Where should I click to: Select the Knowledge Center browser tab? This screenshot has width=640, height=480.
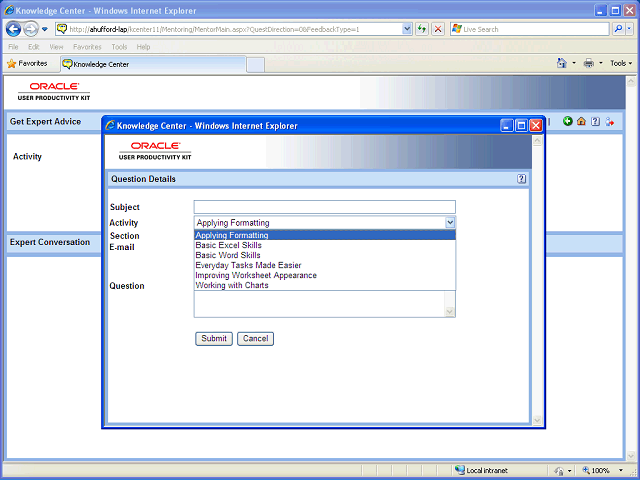[153, 64]
